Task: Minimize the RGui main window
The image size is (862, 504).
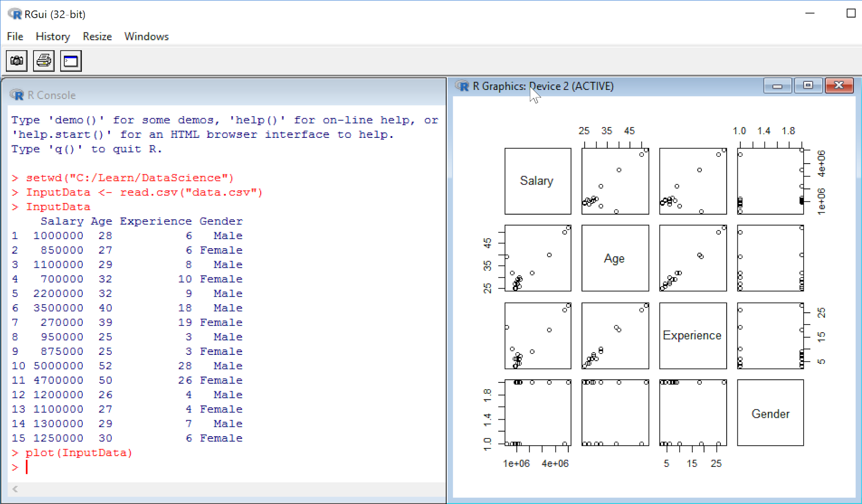Action: pyautogui.click(x=810, y=13)
